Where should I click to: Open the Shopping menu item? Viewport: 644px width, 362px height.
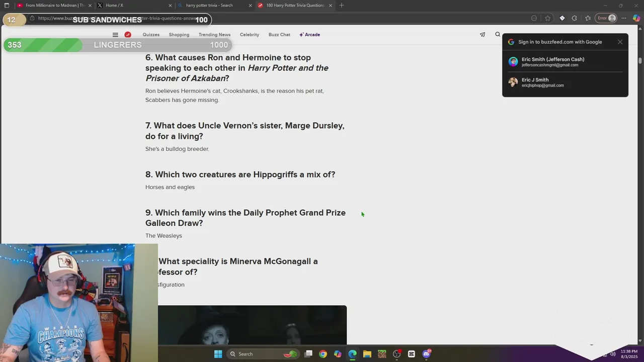[x=179, y=35]
